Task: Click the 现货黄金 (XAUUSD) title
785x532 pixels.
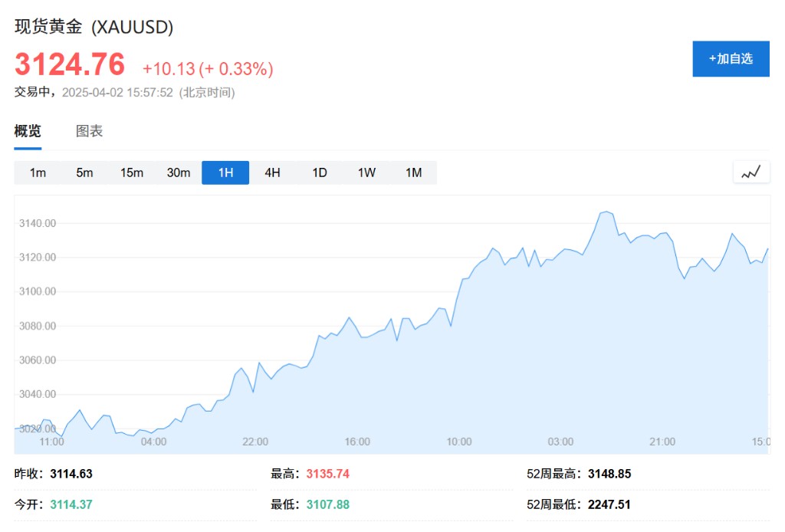Action: [94, 27]
